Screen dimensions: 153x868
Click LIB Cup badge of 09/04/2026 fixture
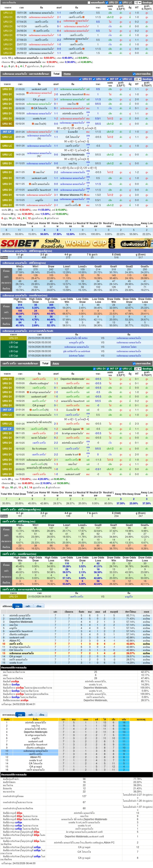pyautogui.click(x=13, y=342)
